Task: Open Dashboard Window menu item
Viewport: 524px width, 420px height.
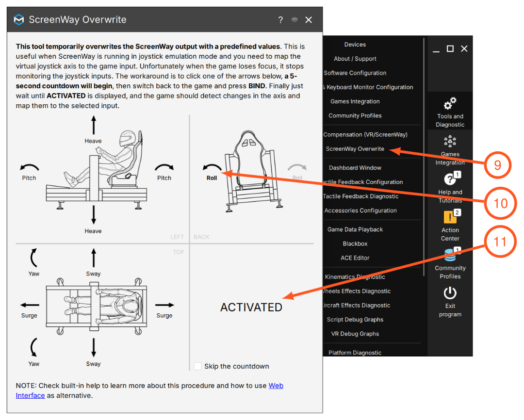Action: (x=355, y=168)
